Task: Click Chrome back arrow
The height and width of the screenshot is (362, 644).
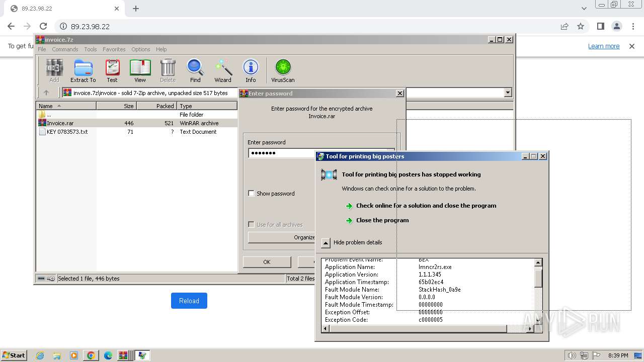Action: (x=11, y=26)
